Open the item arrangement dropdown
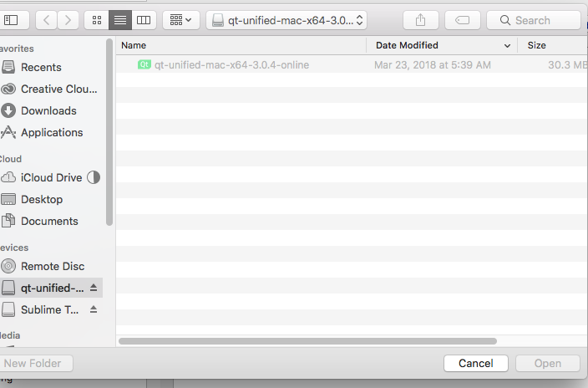 180,20
